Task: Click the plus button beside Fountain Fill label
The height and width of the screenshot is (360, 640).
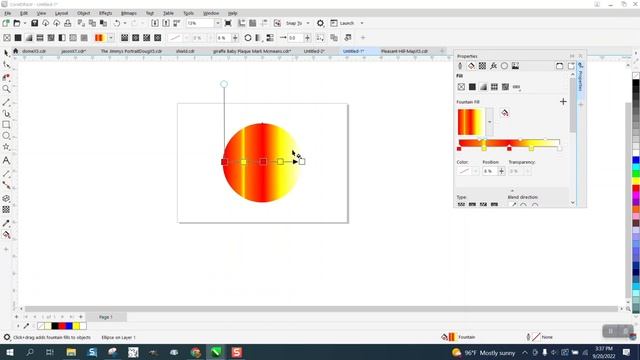Action: pyautogui.click(x=563, y=102)
